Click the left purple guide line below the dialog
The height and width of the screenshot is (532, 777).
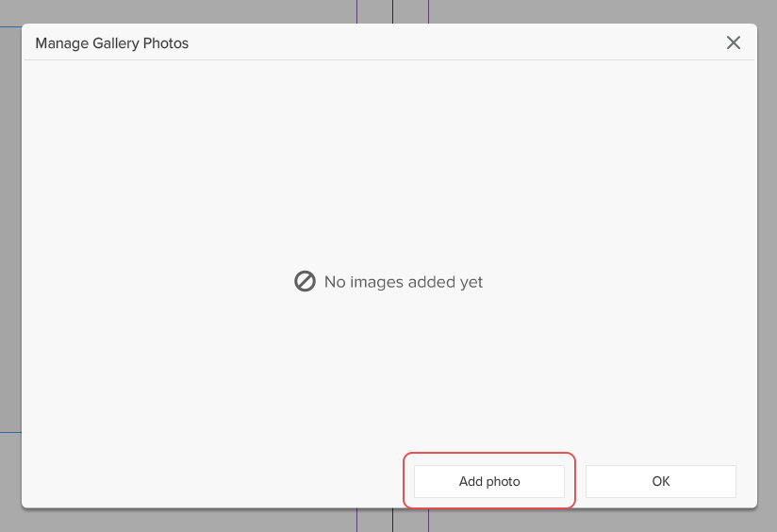pos(356,522)
